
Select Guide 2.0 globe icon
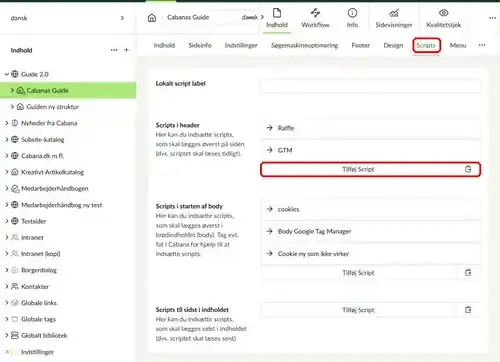(15, 74)
